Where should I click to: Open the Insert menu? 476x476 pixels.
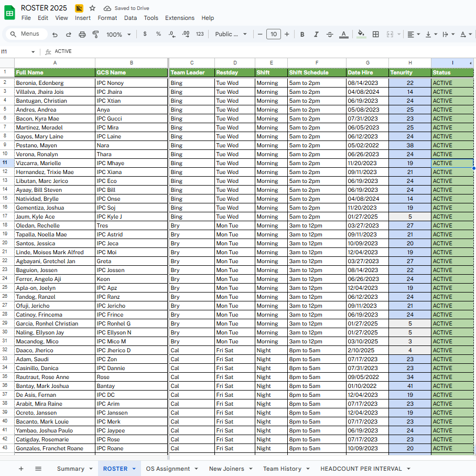(83, 18)
